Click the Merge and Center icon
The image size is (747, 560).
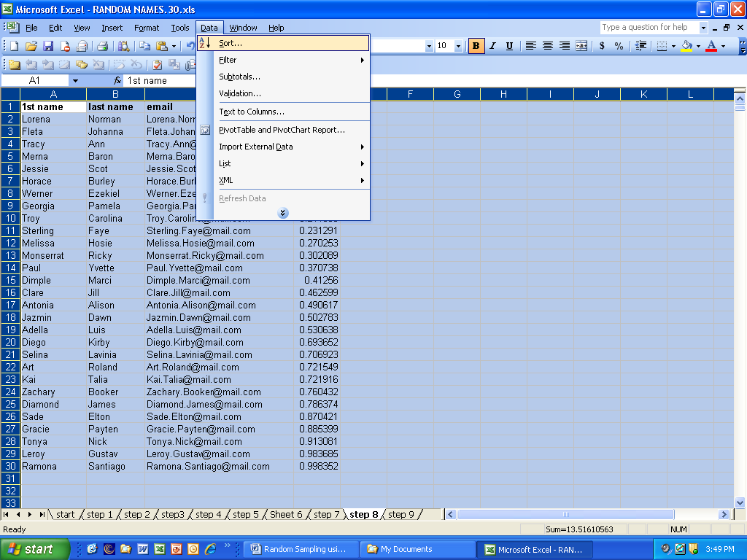click(x=581, y=46)
